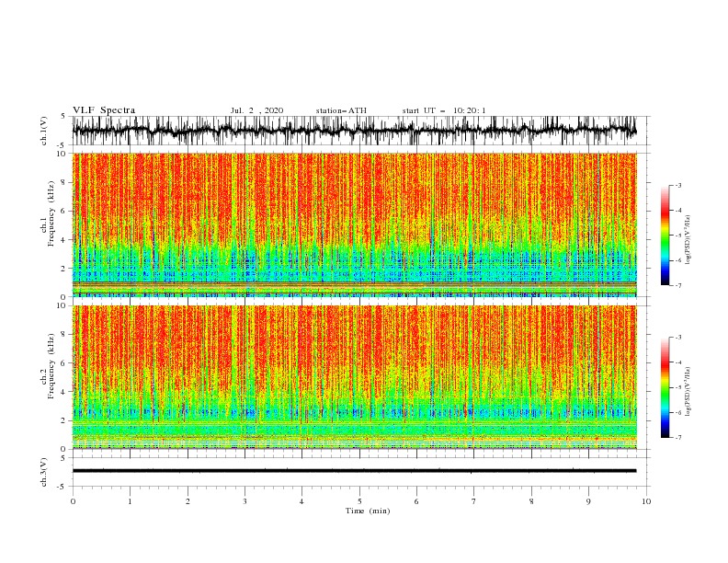This screenshot has width=728, height=563.
Task: Click the ch.3 flat voltage trace
Action: (x=354, y=471)
